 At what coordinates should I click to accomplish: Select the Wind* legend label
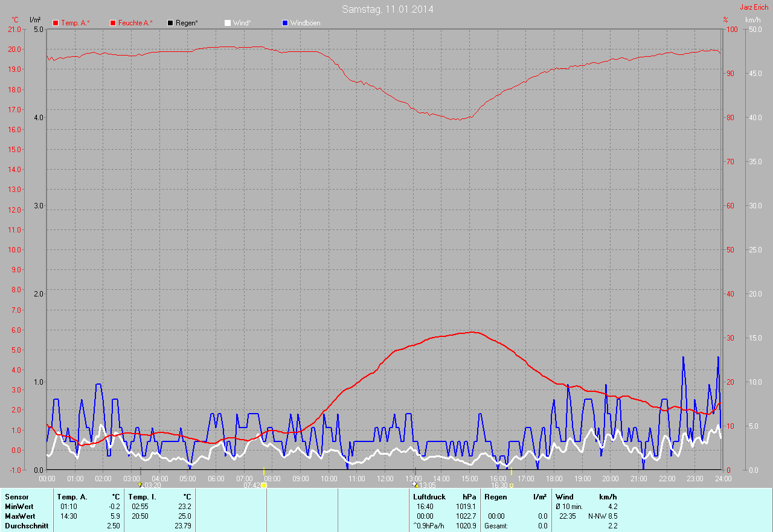tap(242, 23)
